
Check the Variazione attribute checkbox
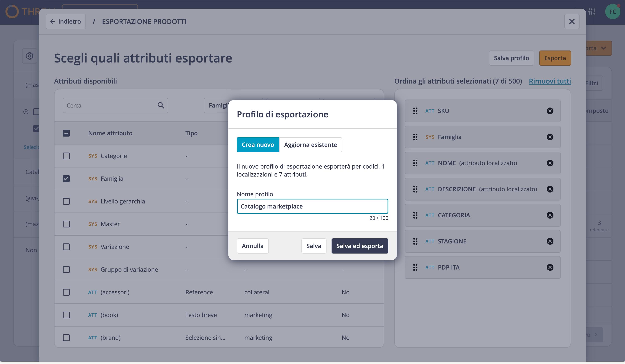click(66, 247)
